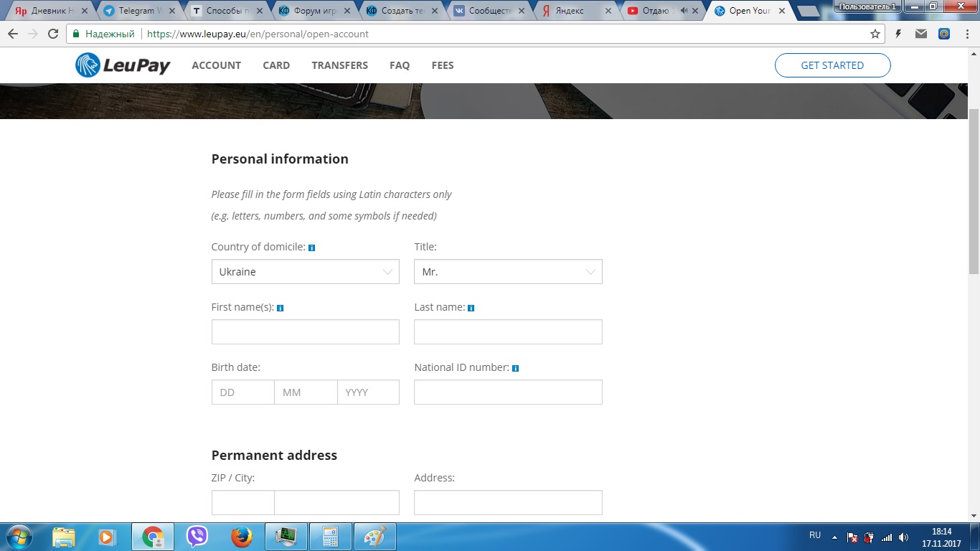
Task: Launch Windows Explorer from the taskbar
Action: pos(64,537)
